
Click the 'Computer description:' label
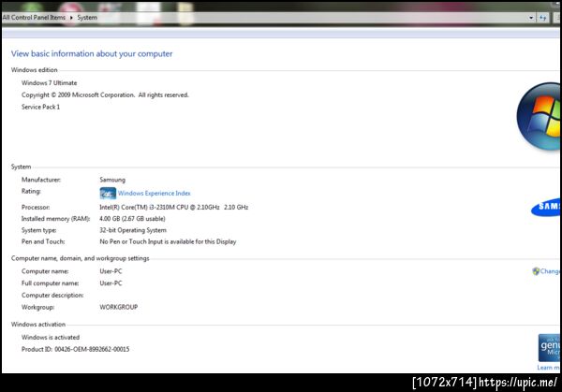pyautogui.click(x=52, y=295)
